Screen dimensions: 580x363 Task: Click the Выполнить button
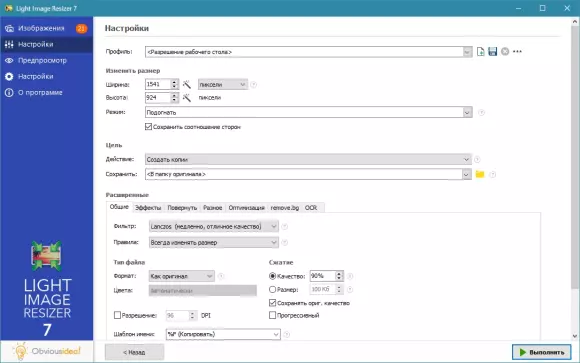pyautogui.click(x=542, y=352)
